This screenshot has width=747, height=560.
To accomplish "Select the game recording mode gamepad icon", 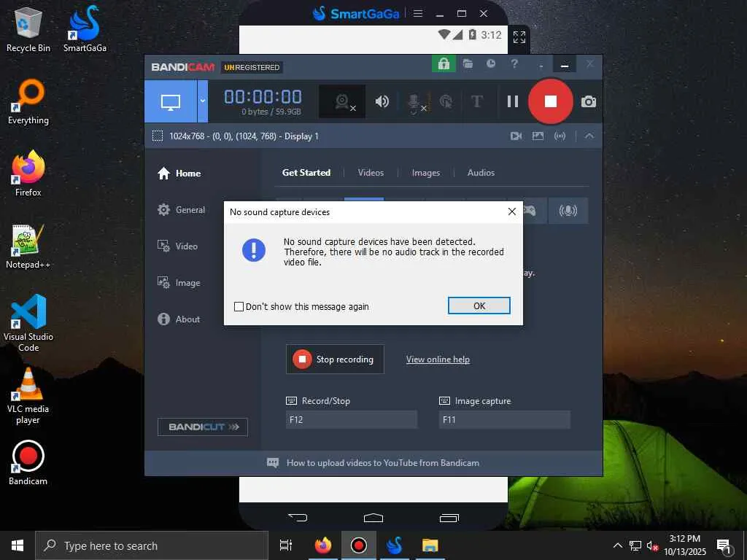I will tap(529, 211).
